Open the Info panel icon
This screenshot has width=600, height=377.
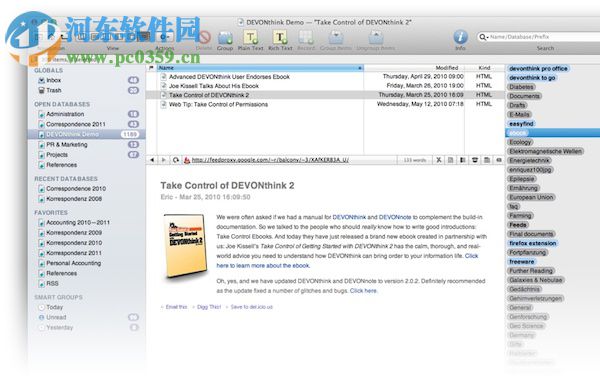(460, 37)
